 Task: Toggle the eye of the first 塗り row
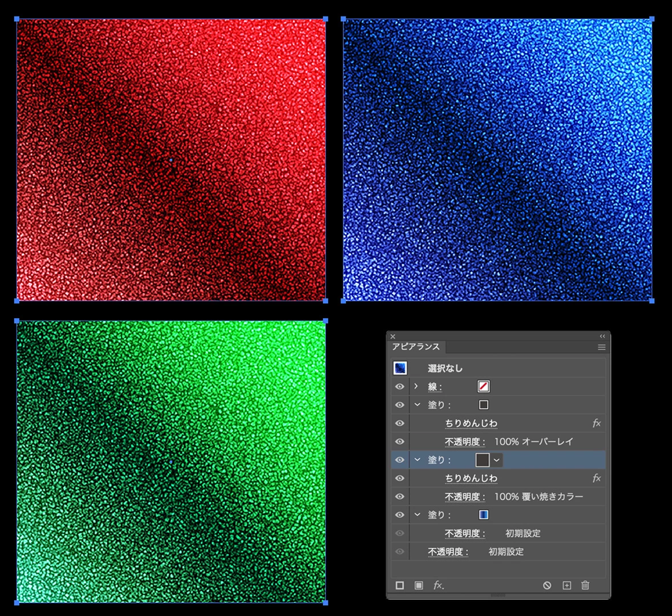point(399,405)
